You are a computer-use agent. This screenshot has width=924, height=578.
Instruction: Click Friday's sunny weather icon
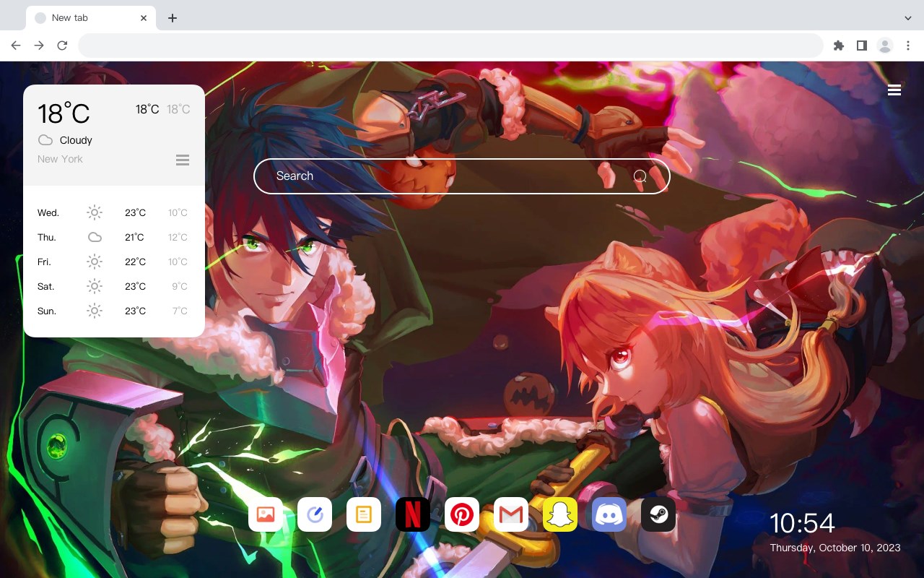(x=95, y=262)
